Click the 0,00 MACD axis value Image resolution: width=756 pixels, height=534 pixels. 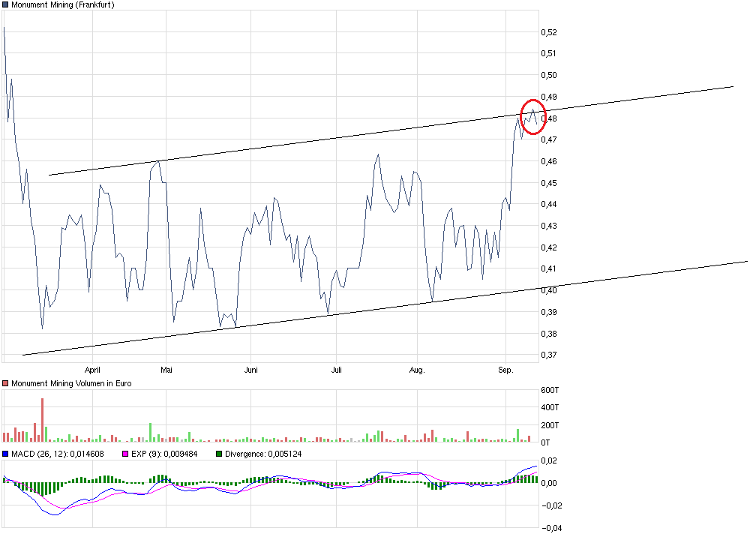549,484
